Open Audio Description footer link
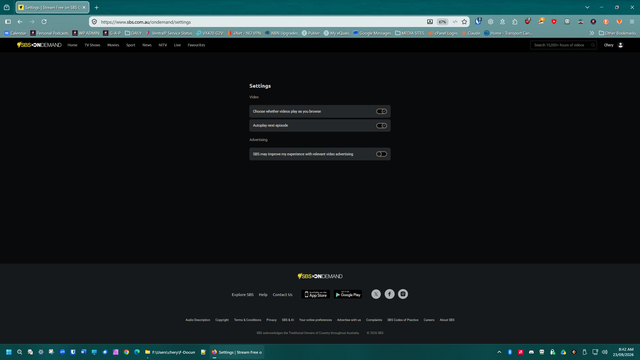 pyautogui.click(x=198, y=320)
